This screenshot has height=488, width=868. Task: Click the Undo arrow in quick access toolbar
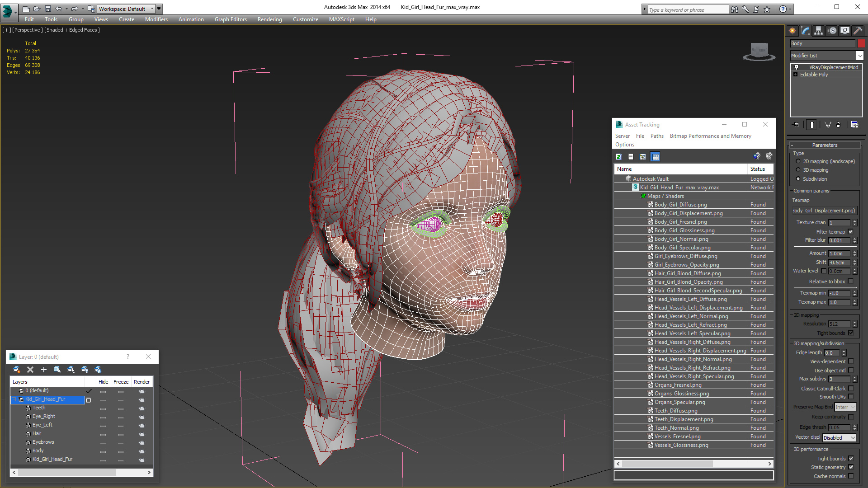(58, 9)
